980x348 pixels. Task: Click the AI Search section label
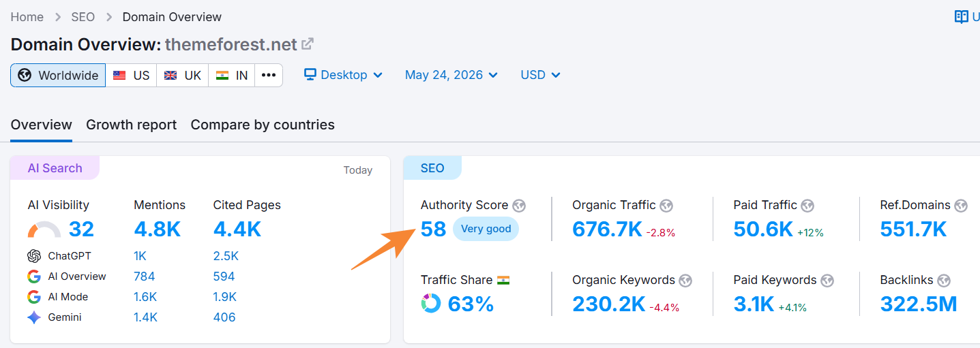(x=55, y=168)
